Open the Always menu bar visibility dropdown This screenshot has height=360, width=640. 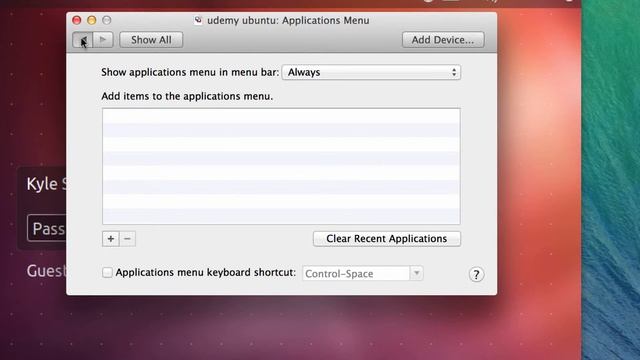click(371, 72)
